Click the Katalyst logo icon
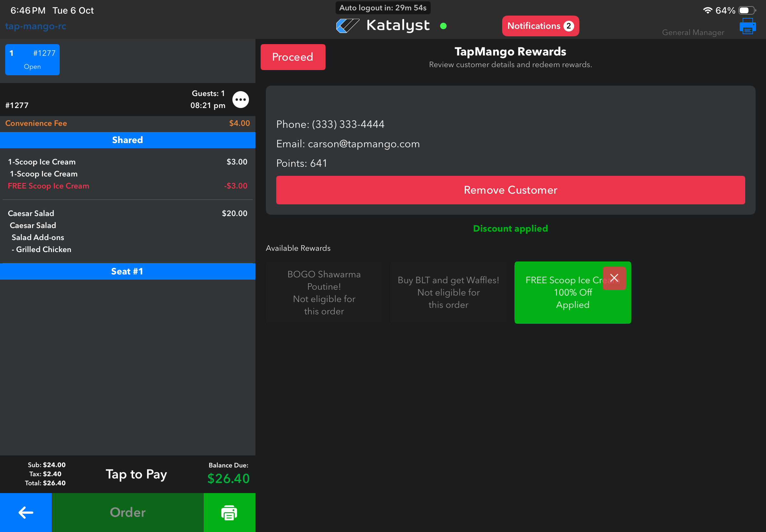Image resolution: width=766 pixels, height=532 pixels. point(348,26)
